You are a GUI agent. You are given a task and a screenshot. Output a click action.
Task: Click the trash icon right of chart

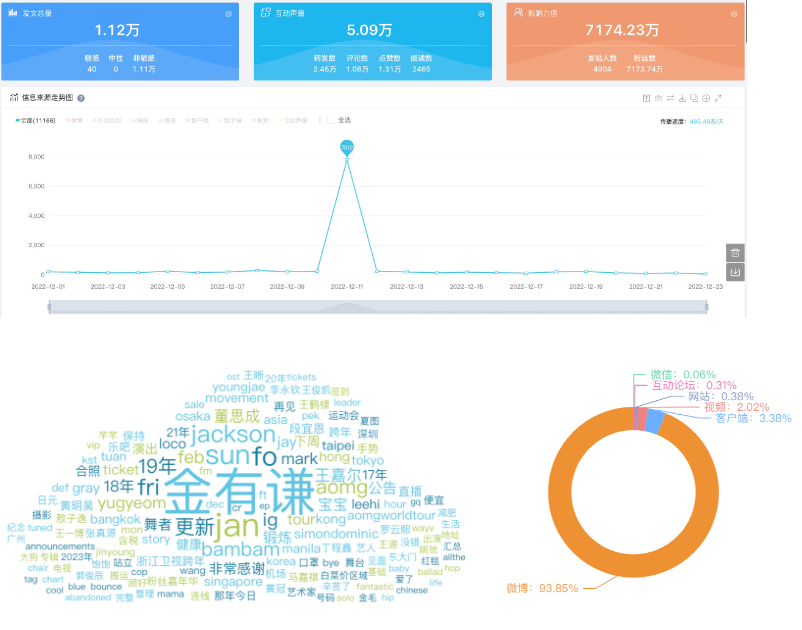[x=735, y=253]
